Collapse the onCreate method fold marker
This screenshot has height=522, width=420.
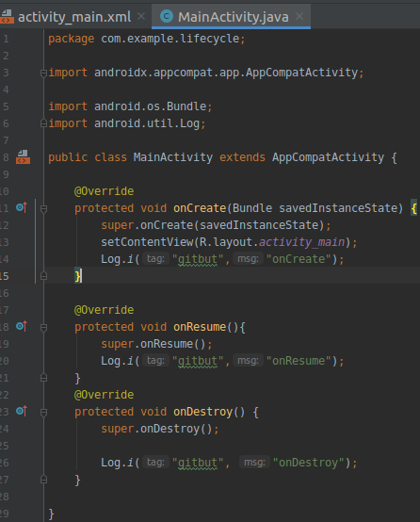[x=43, y=209]
